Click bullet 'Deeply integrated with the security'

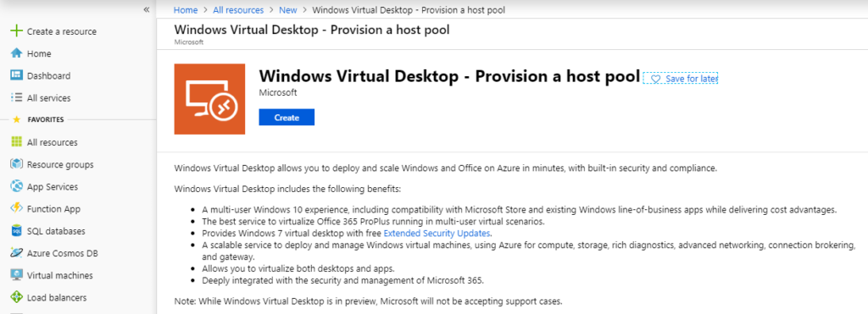point(342,280)
